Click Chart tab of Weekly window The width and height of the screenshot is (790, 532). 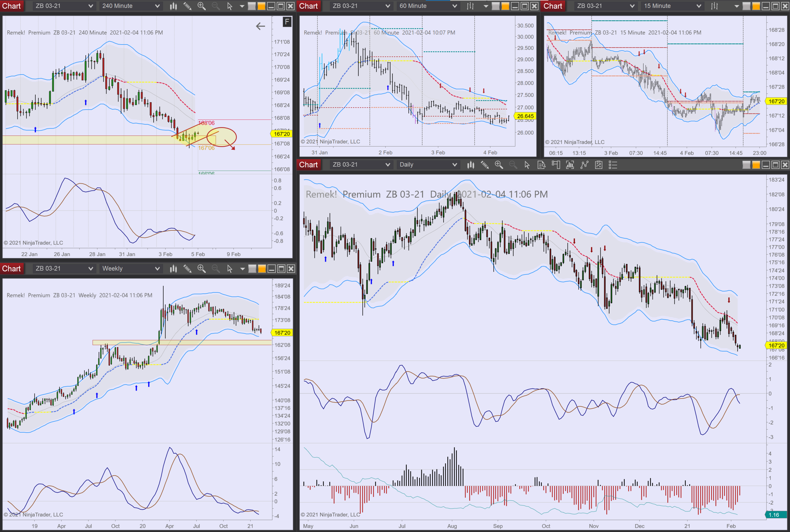point(12,269)
